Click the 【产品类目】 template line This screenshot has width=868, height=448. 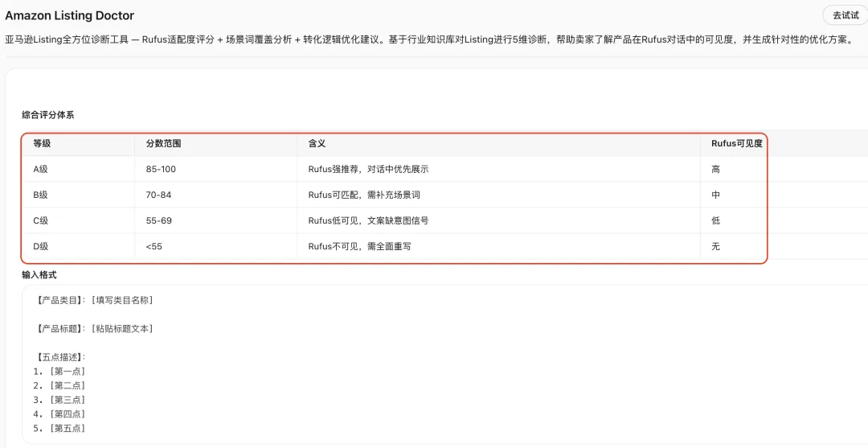tap(95, 300)
